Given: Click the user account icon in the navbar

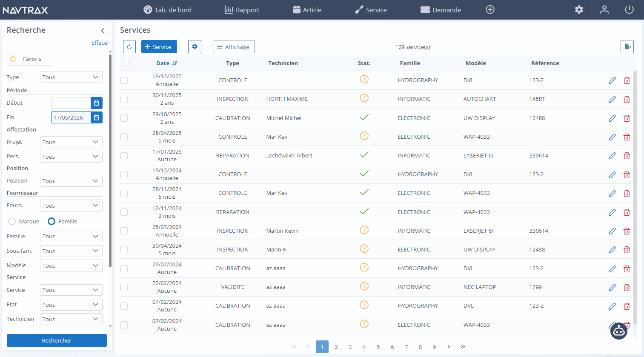Looking at the screenshot, I should pos(604,9).
